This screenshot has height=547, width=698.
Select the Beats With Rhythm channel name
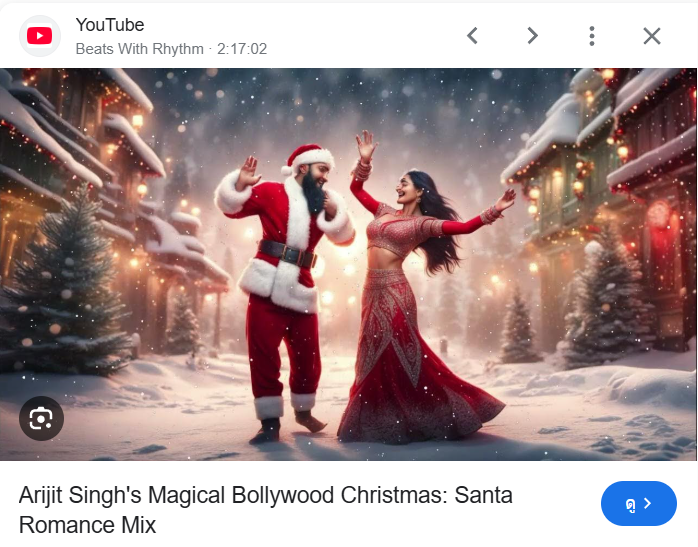[139, 49]
